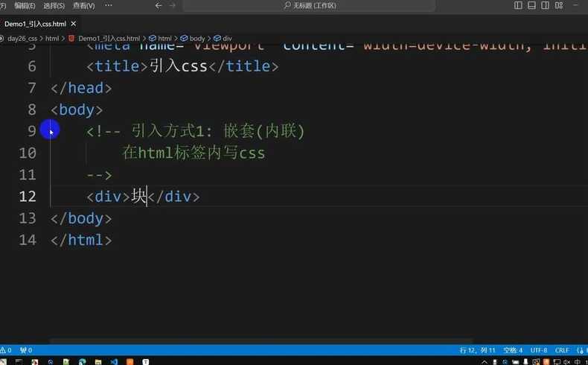
Task: Click line number 8 in gutter
Action: click(x=32, y=110)
